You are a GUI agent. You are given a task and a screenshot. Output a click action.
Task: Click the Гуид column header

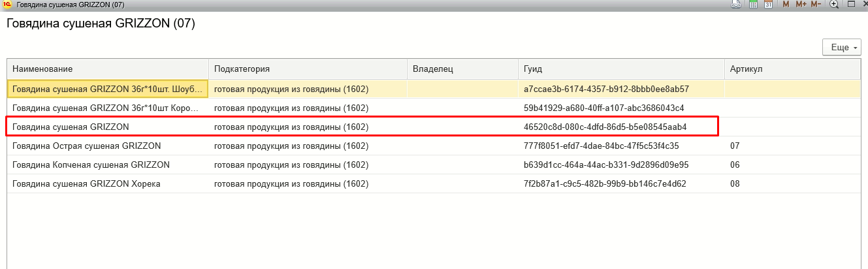[621, 69]
